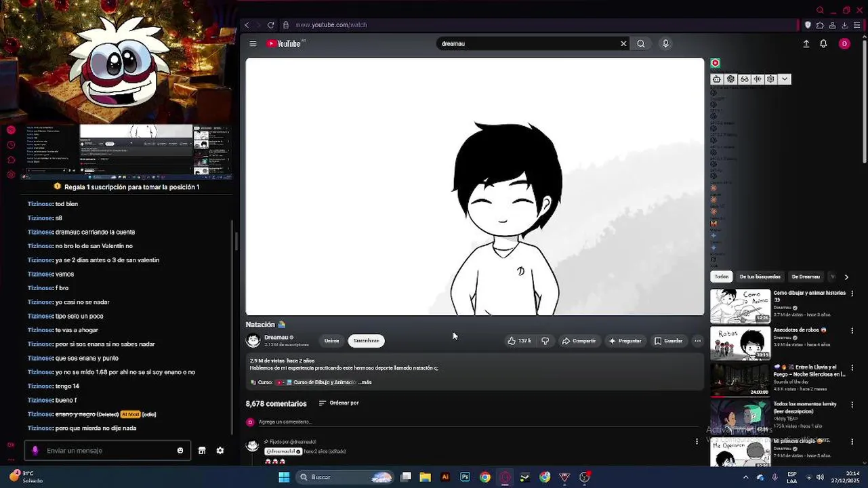Screen dimensions: 868x488
Task: Open options for 'Como dibujar y animar historias'
Action: tap(852, 293)
